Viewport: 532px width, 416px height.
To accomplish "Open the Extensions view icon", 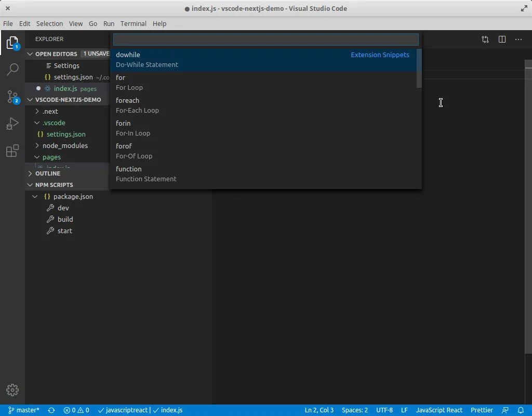I will point(12,151).
